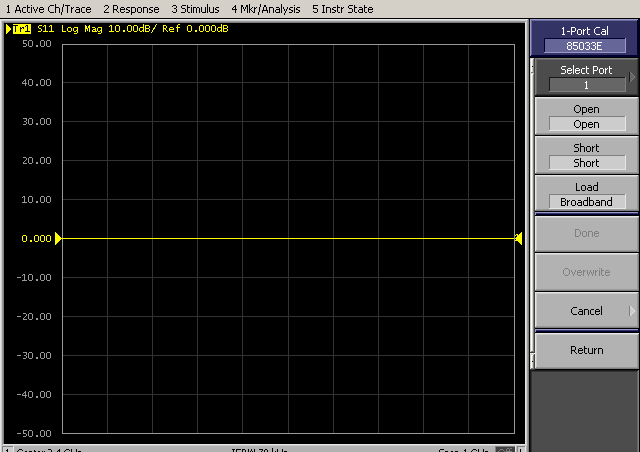The image size is (640, 452).
Task: Click the 1-Port Cal 85033E softkey title
Action: click(584, 38)
